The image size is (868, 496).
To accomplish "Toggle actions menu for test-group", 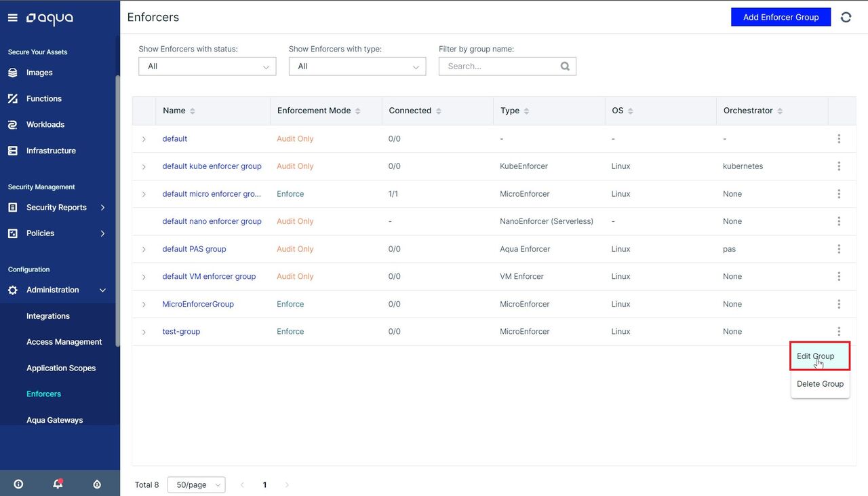I will [x=839, y=332].
